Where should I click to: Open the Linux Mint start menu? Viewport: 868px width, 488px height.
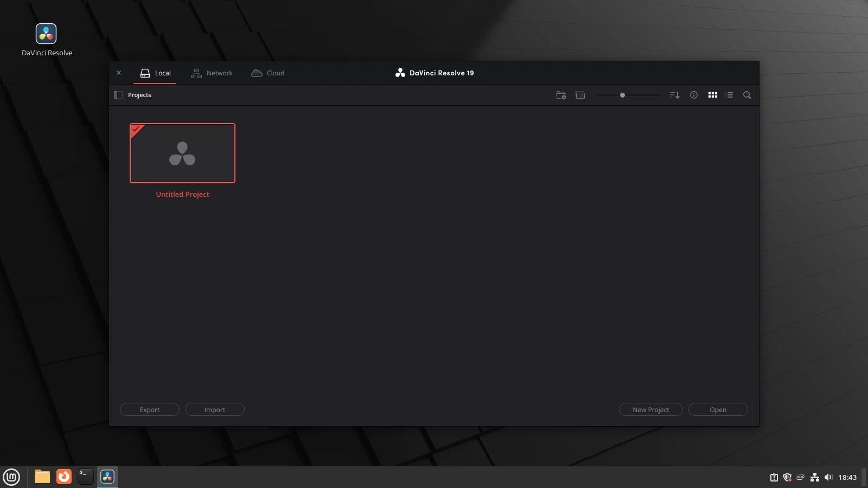point(11,477)
